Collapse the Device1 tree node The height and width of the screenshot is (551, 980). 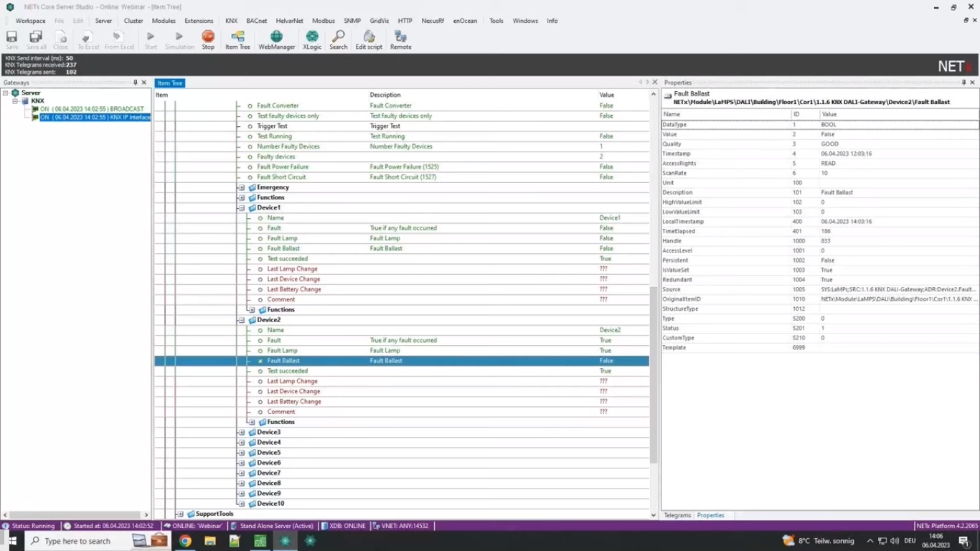(x=242, y=208)
